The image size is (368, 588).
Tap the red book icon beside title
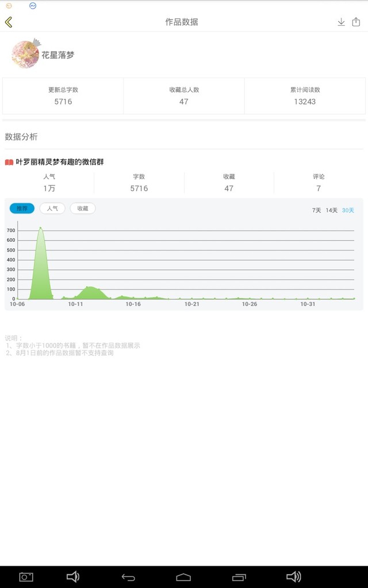[9, 163]
